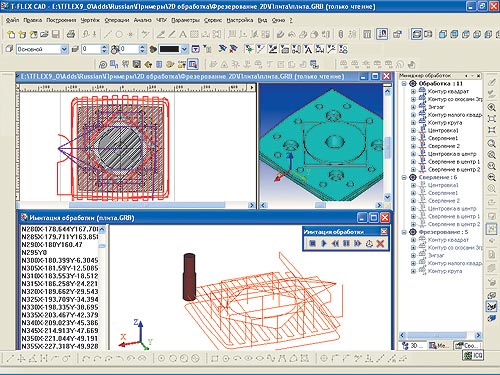Image resolution: width=500 pixels, height=375 pixels.
Task: Click the play button in the simulation panel
Action: (324, 243)
